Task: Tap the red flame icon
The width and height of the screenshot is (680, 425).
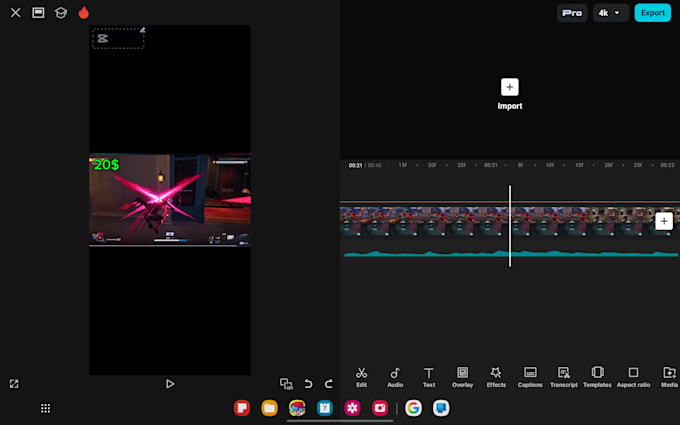Action: pos(84,13)
